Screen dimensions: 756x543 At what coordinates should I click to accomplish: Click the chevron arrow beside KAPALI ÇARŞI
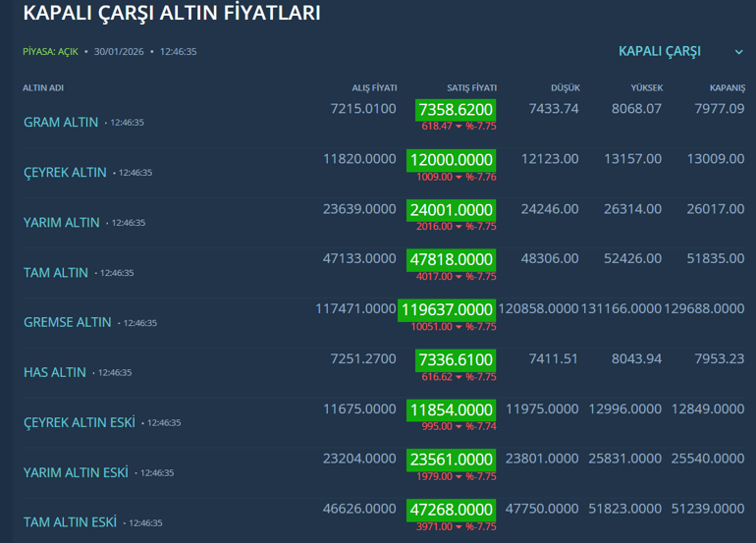coord(738,52)
